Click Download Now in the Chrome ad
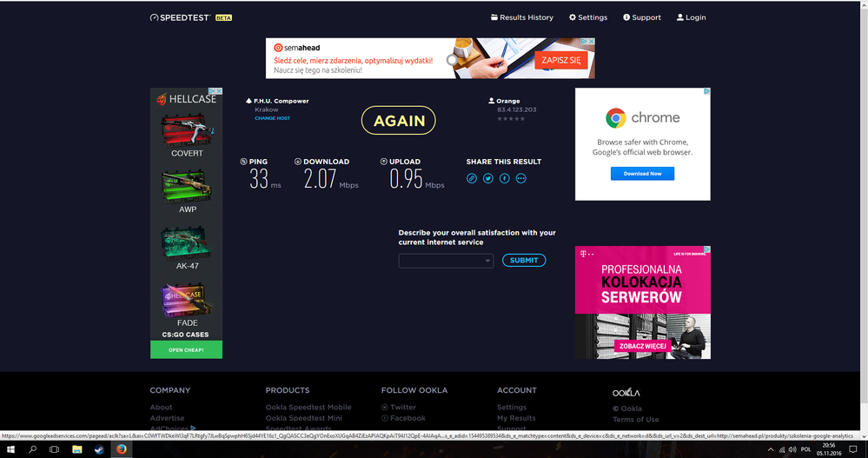This screenshot has height=458, width=868. pos(642,173)
